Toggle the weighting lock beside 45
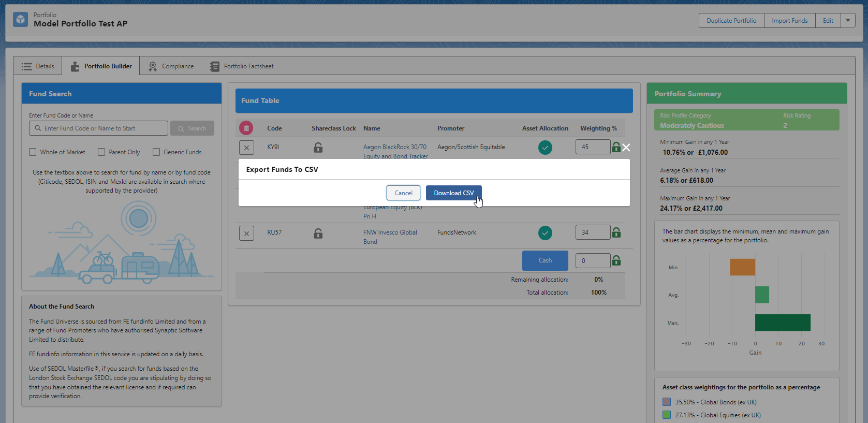The height and width of the screenshot is (423, 868). [x=616, y=147]
